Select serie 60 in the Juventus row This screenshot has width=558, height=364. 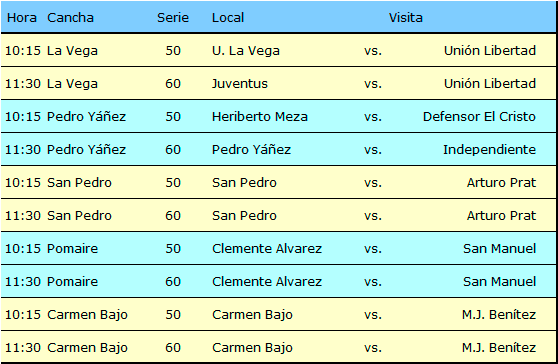pyautogui.click(x=173, y=84)
